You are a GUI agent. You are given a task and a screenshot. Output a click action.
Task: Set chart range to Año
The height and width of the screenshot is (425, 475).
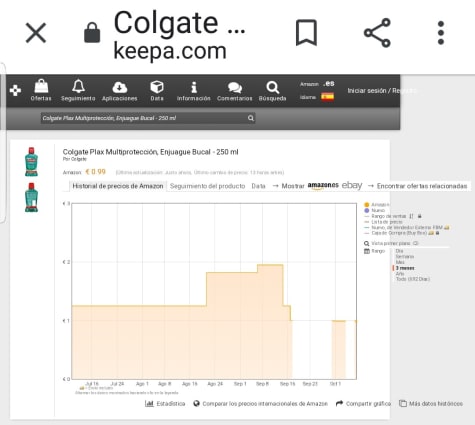click(400, 274)
